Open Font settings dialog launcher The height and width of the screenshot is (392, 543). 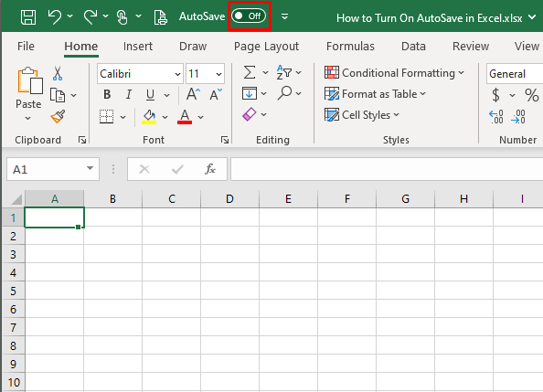225,140
